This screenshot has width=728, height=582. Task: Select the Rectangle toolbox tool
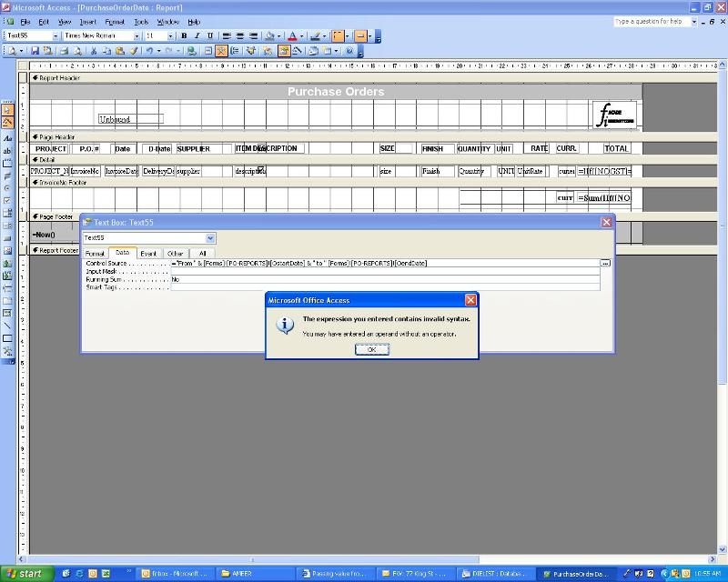8,339
